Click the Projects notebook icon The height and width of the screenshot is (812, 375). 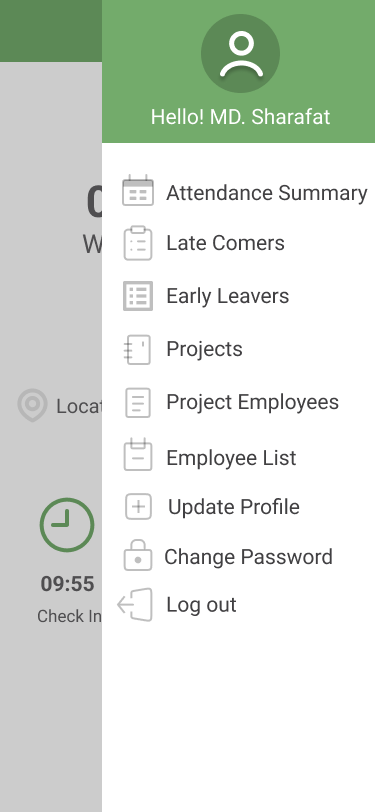pyautogui.click(x=137, y=350)
